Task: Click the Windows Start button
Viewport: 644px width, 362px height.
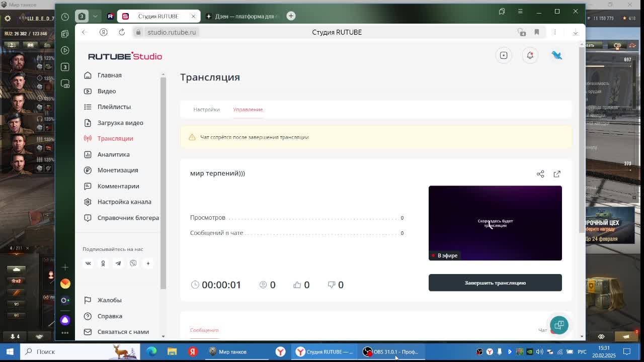Action: [x=10, y=351]
